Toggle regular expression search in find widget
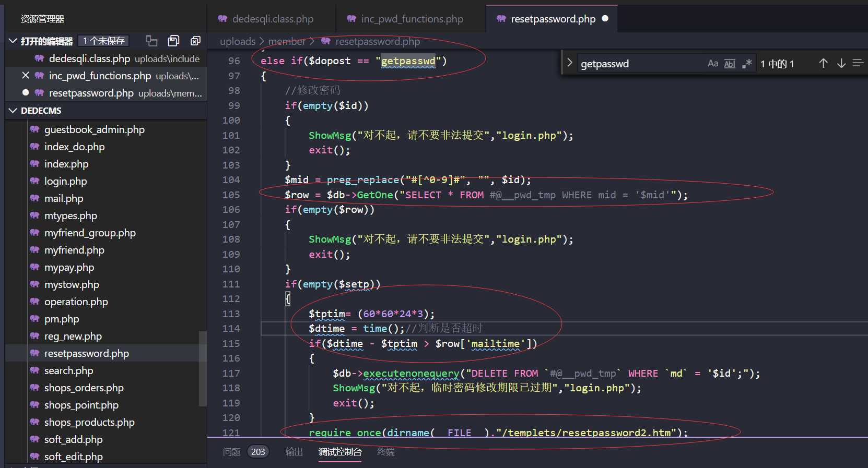This screenshot has width=868, height=468. (x=747, y=64)
